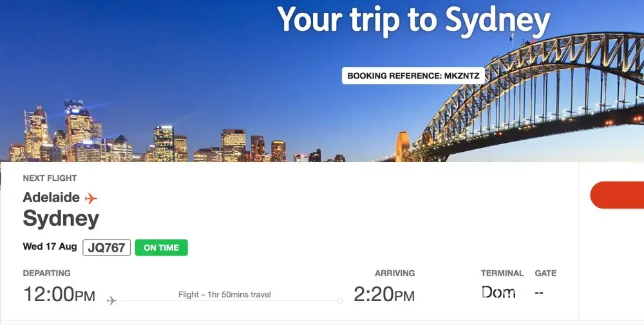Click the 2:20PM arrival time
644x325 pixels.
(x=384, y=295)
